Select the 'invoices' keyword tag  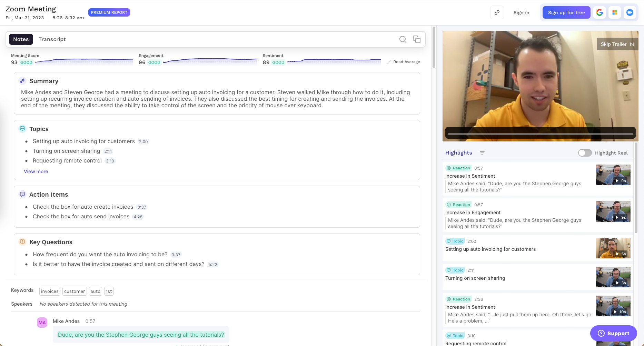click(x=50, y=291)
